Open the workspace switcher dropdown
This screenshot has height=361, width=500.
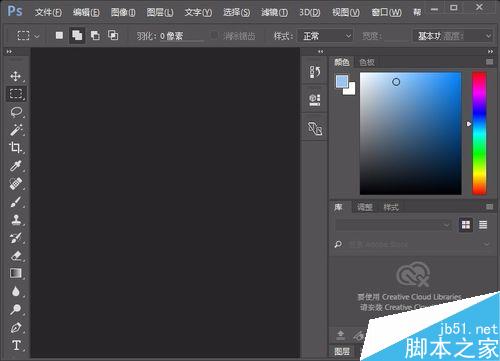(453, 36)
